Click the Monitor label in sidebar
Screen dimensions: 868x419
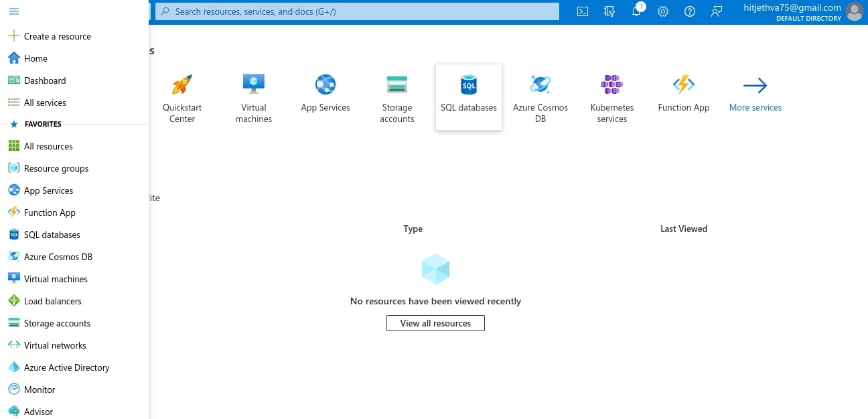tap(40, 390)
